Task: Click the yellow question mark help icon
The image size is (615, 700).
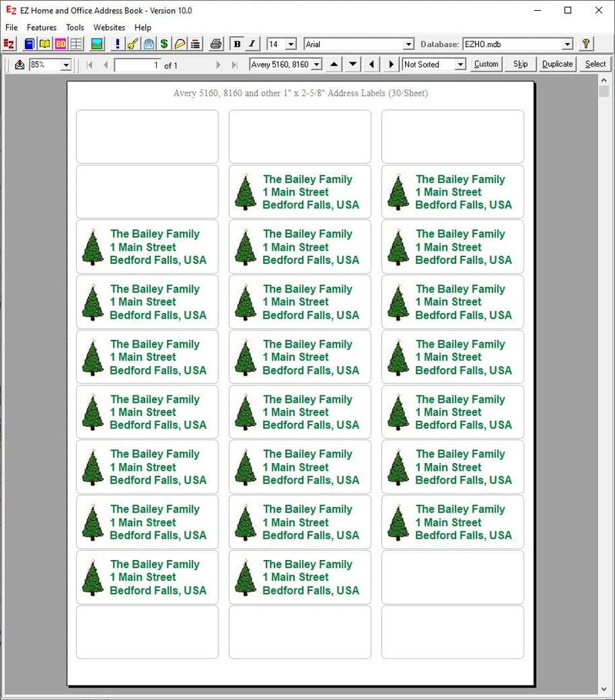Action: click(x=586, y=44)
